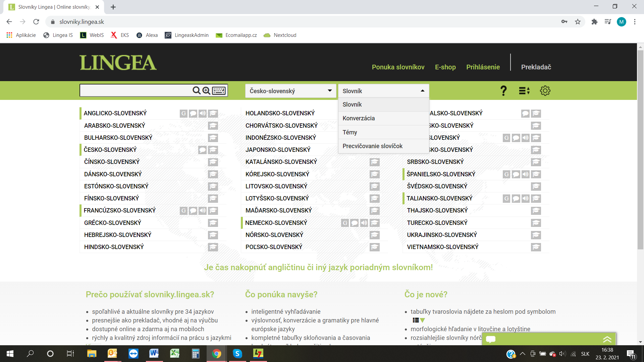
Task: Open the Aplikácie apps shortcut
Action: pos(21,35)
